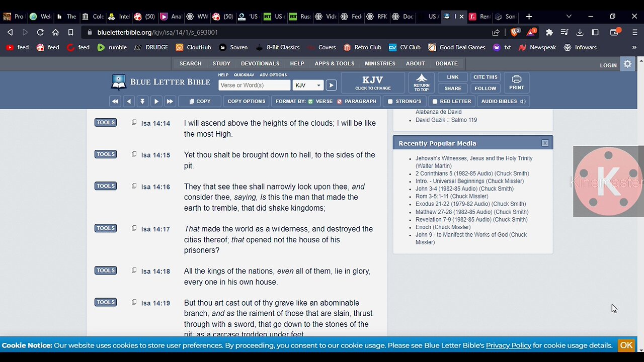Click the browser reload button
Screen dimensions: 644x362
tap(40, 32)
